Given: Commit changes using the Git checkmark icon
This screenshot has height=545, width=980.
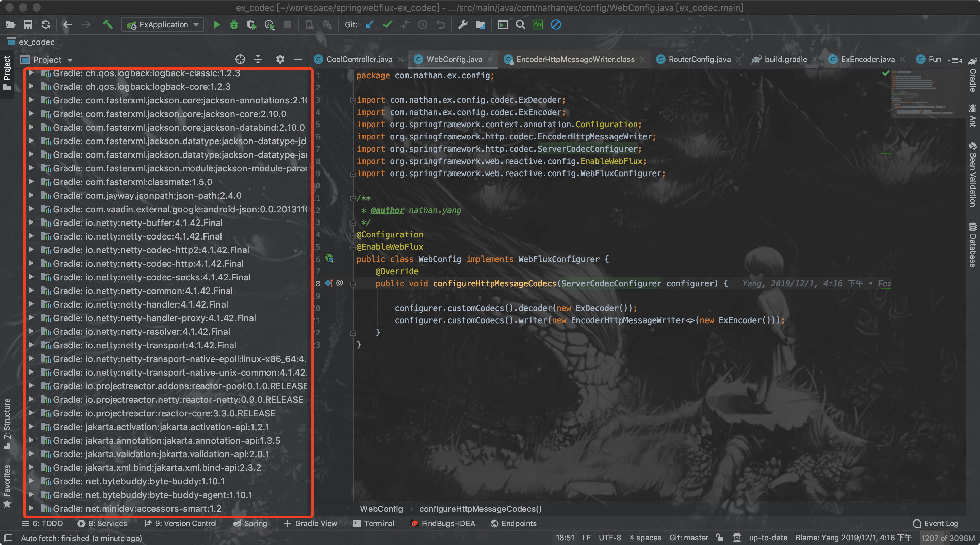Looking at the screenshot, I should (387, 25).
